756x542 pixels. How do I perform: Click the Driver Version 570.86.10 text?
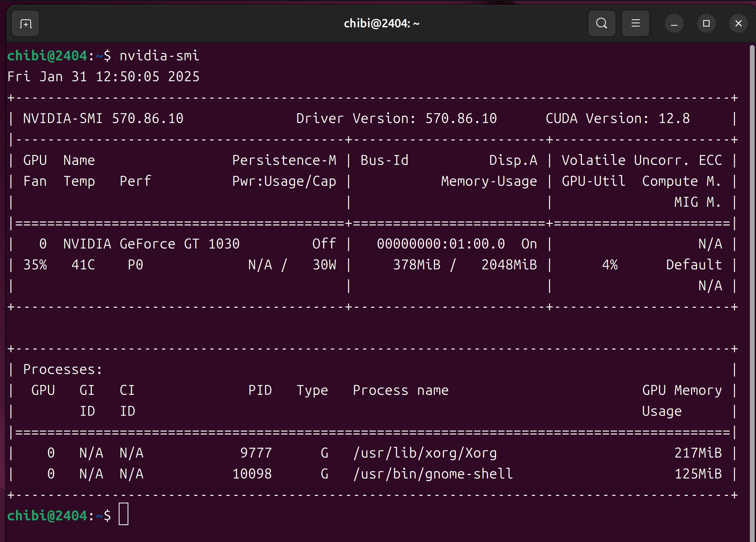(x=396, y=119)
